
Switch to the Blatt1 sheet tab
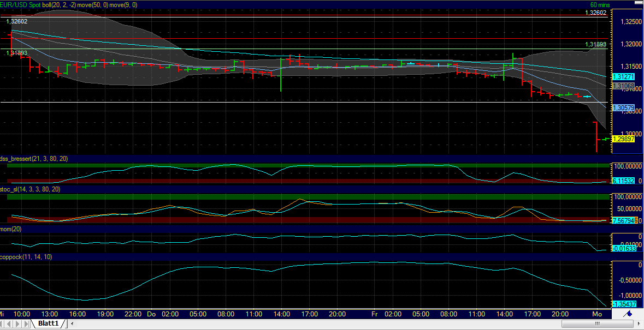[x=48, y=323]
